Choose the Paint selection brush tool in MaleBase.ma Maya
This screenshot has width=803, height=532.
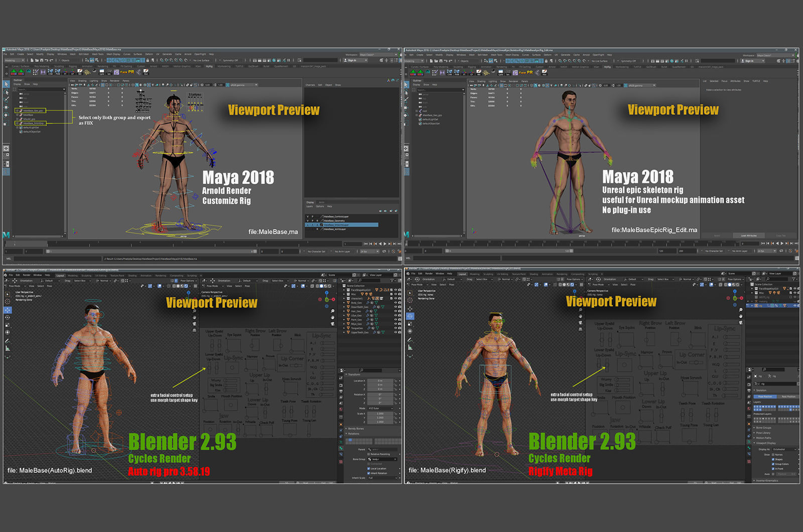pyautogui.click(x=6, y=99)
